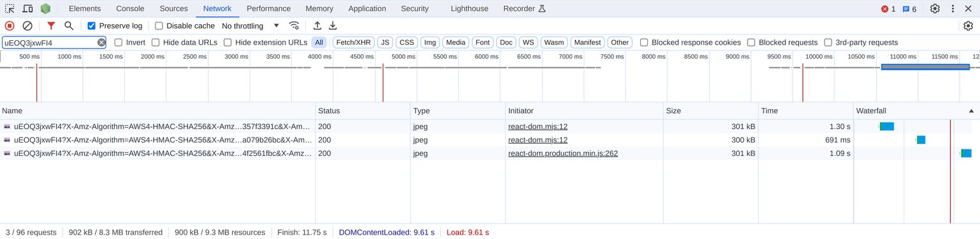Viewport: 980px width, 239px height.
Task: Open network conditions Wi-Fi icon
Action: (x=294, y=26)
